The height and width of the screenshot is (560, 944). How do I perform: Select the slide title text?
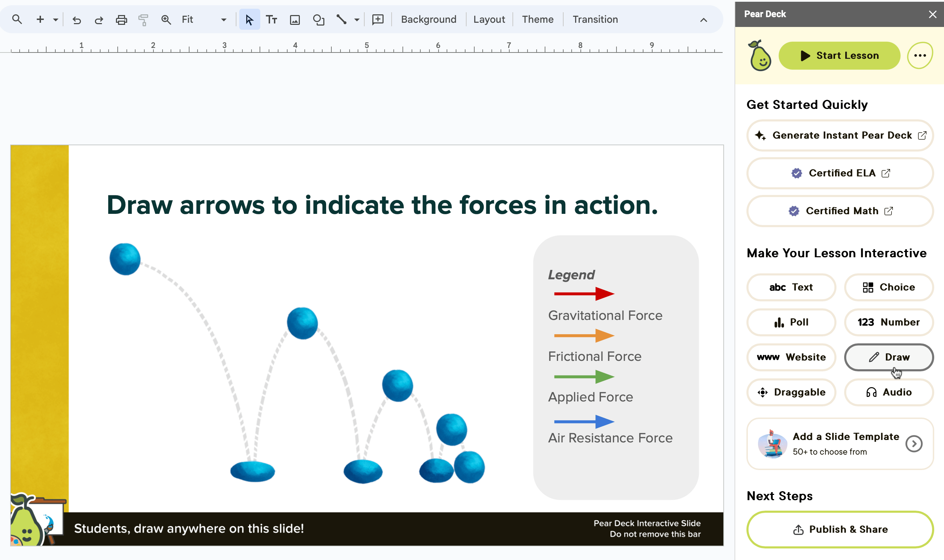pos(382,205)
